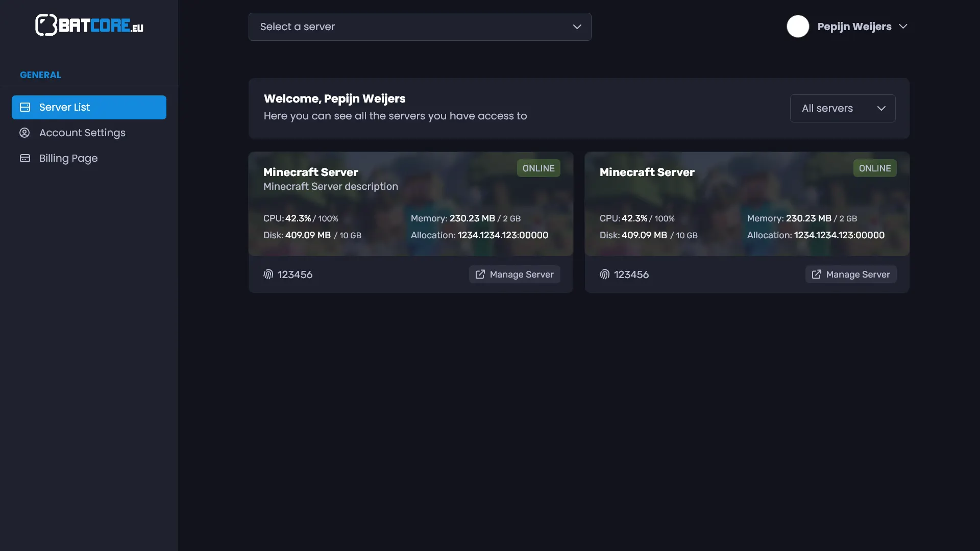Click the Account Settings user icon
Image resolution: width=980 pixels, height=551 pixels.
click(24, 133)
